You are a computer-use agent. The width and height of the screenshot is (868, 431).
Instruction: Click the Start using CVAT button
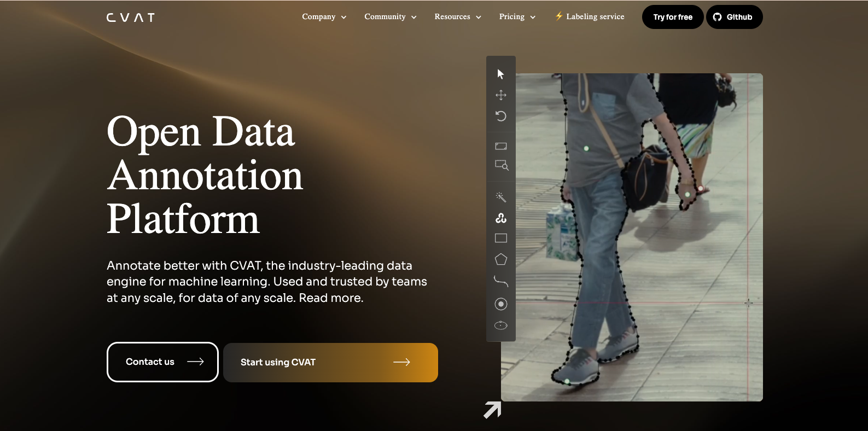(330, 363)
